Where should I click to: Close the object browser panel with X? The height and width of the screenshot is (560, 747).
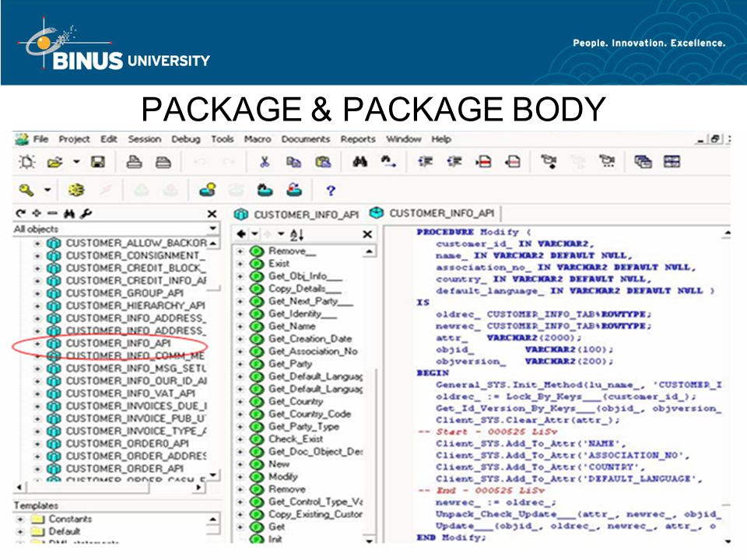pos(212,215)
